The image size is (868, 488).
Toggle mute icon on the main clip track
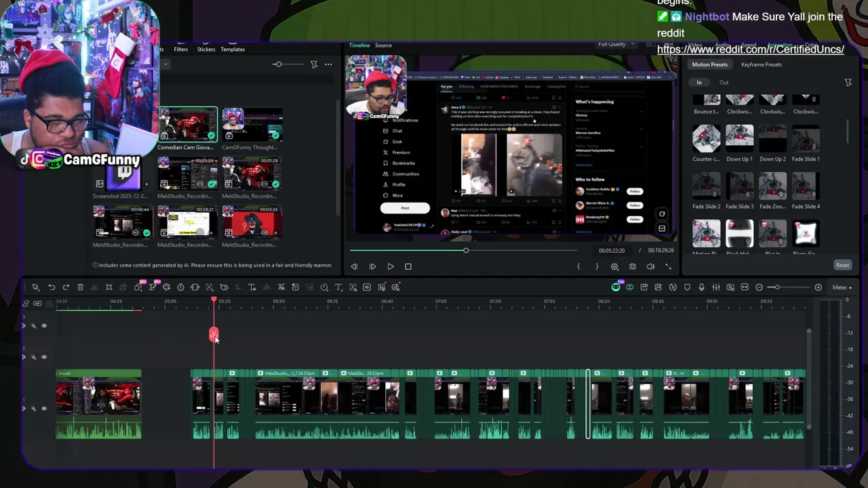24,408
